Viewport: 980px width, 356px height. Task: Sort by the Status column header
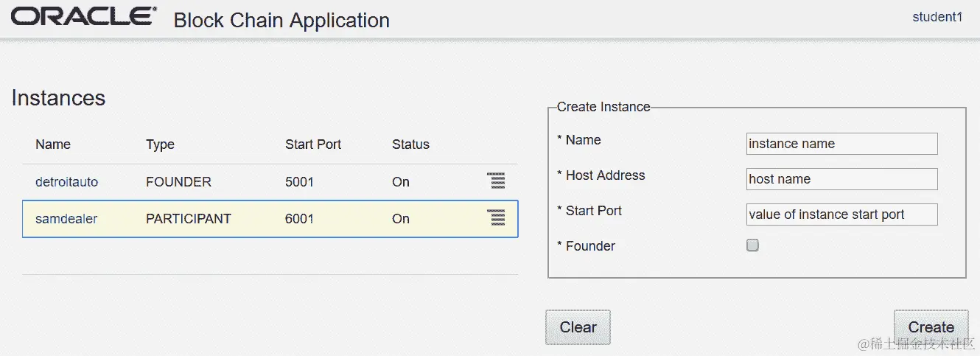[410, 144]
